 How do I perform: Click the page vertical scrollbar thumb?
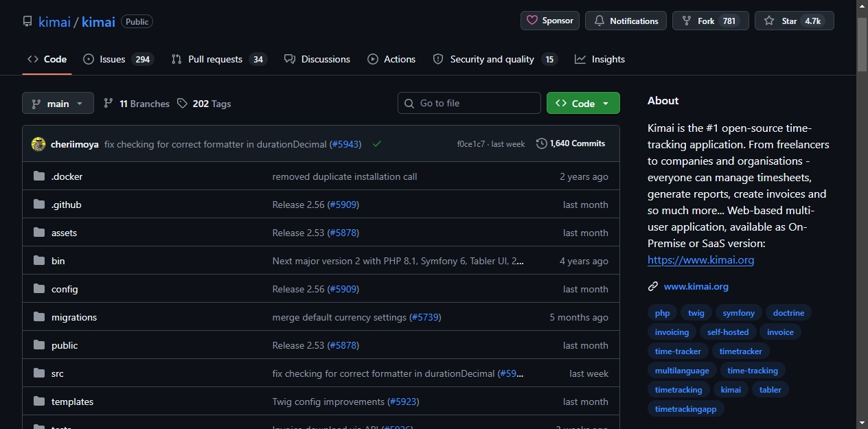tap(862, 44)
